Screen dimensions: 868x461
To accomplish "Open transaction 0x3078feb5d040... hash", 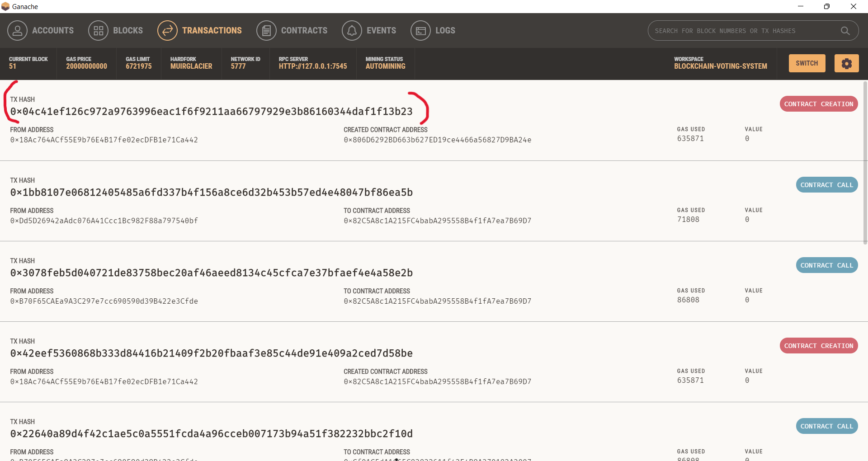I will point(212,273).
